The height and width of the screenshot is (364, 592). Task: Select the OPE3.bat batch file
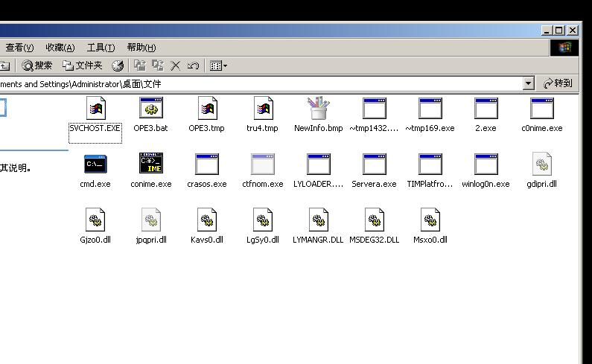click(x=150, y=109)
